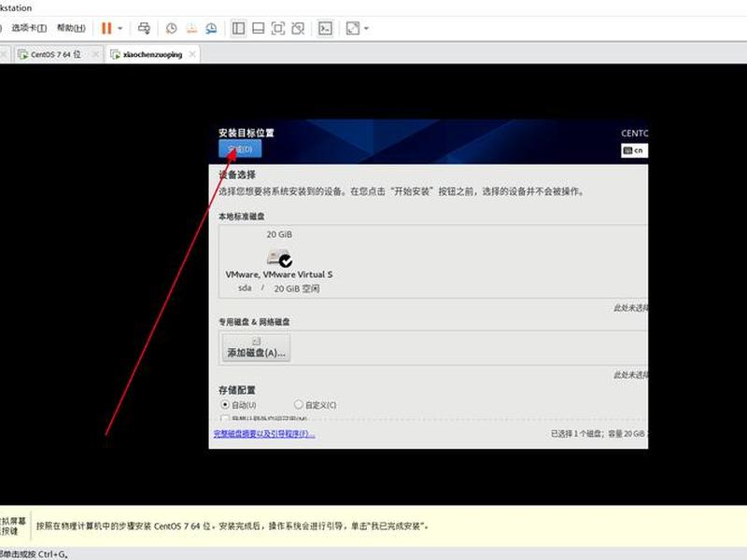Expand the stretch display dropdown arrow
747x560 pixels.
(366, 29)
